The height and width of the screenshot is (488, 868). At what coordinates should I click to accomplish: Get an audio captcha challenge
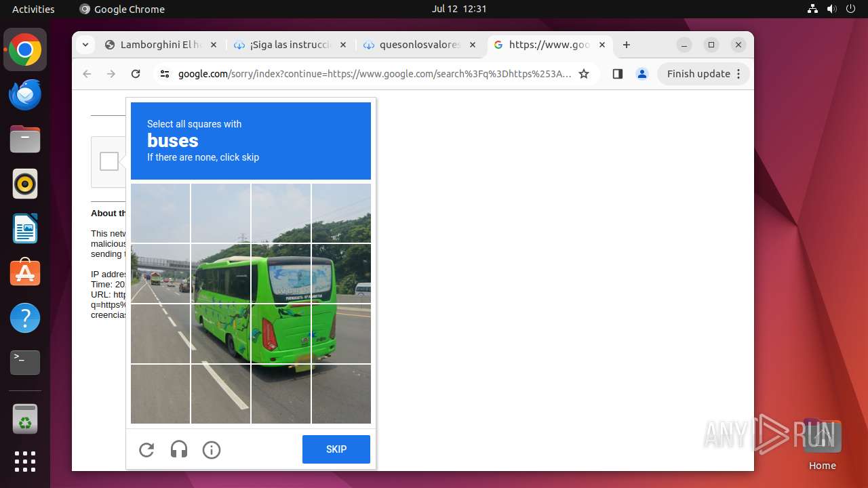tap(179, 449)
